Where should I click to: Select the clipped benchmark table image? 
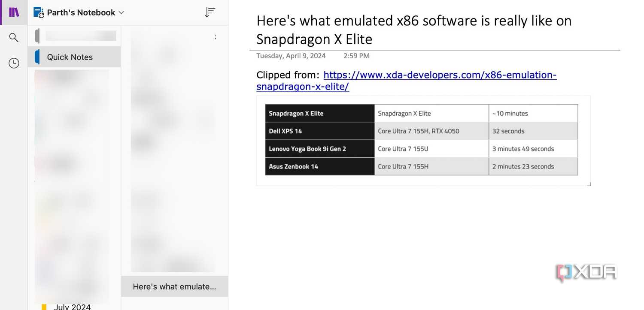point(423,141)
